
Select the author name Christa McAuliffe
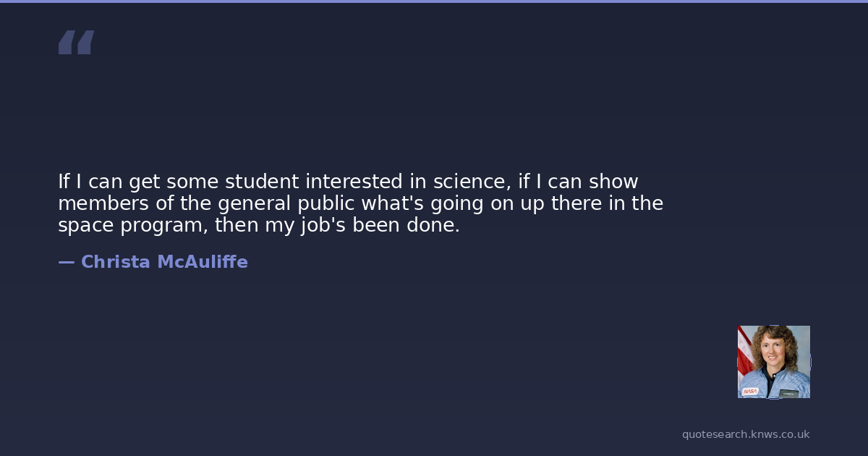tap(164, 262)
